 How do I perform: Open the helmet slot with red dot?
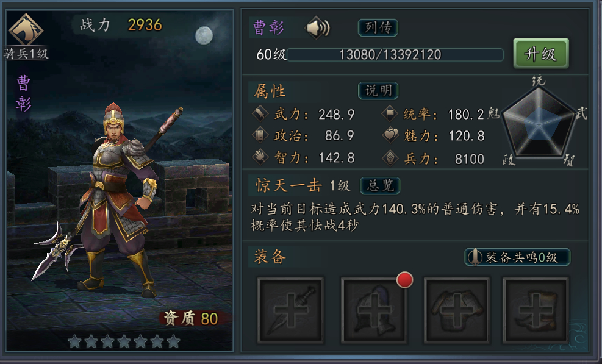tap(374, 310)
